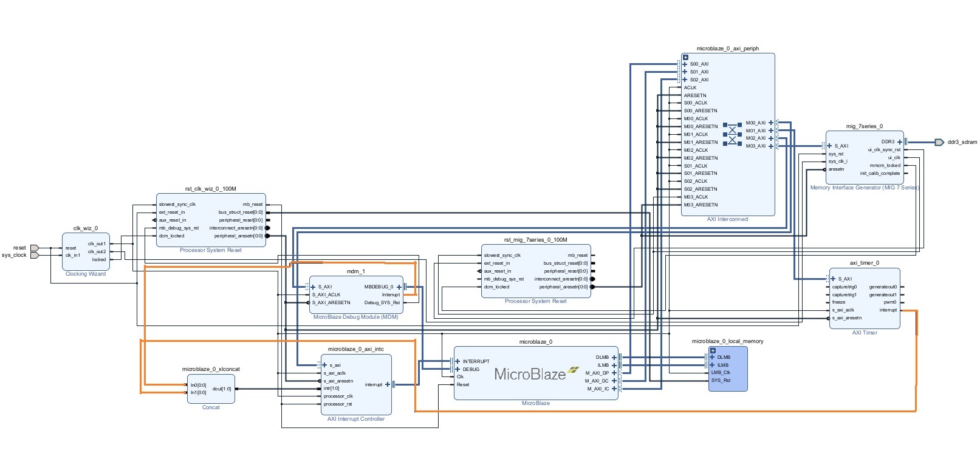Expand the M_AXI_DP interface on MicroBlaze
This screenshot has width=980, height=473.
click(x=614, y=373)
